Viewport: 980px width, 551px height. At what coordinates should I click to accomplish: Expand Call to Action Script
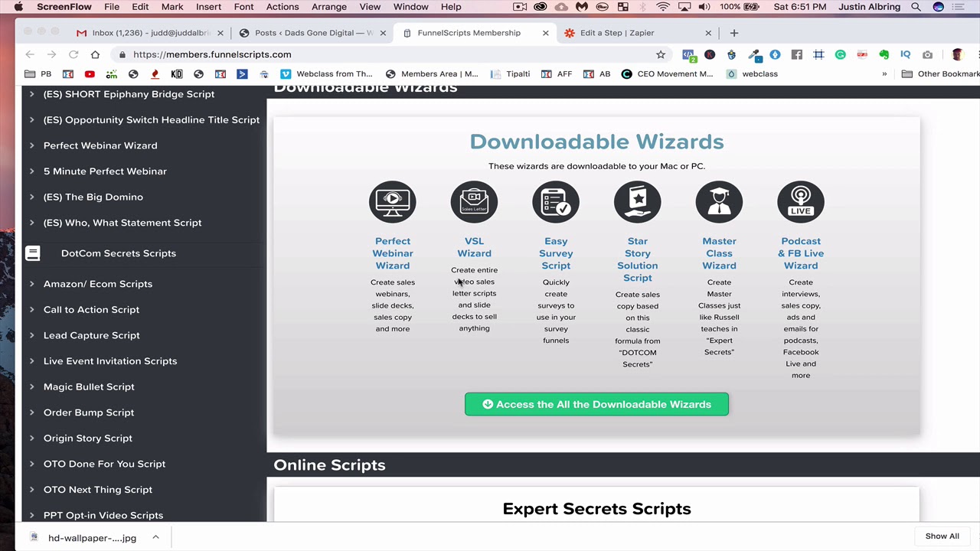point(31,310)
